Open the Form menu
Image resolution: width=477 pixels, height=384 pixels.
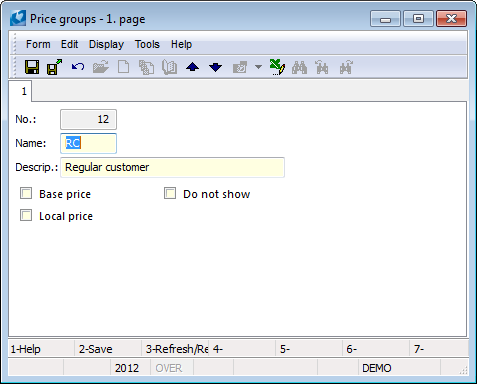point(38,44)
